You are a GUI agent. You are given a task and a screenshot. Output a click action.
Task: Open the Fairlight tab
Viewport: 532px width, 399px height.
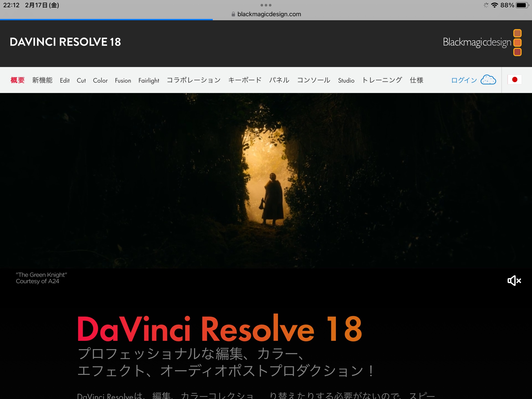pyautogui.click(x=149, y=81)
